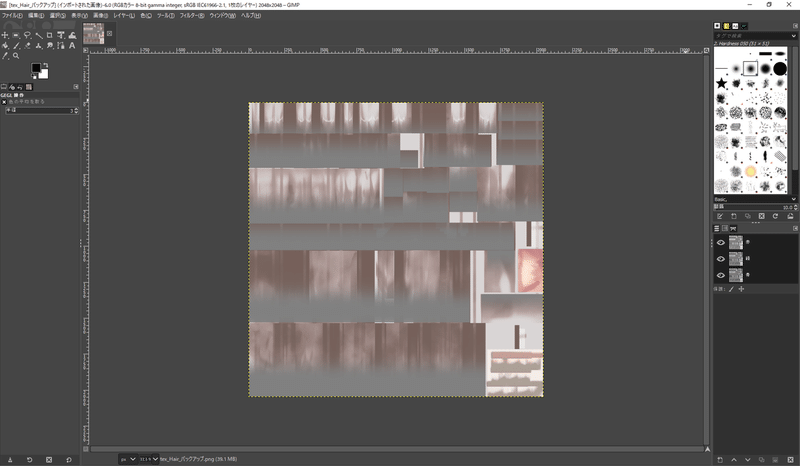Open the フィルター(R) menu
The height and width of the screenshot is (466, 800).
pos(192,16)
